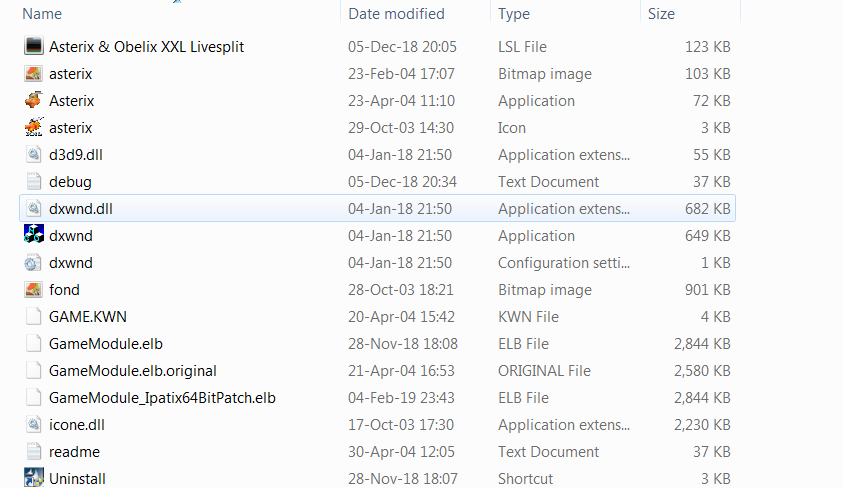
Task: Click the 123 KB size cell
Action: 708,47
